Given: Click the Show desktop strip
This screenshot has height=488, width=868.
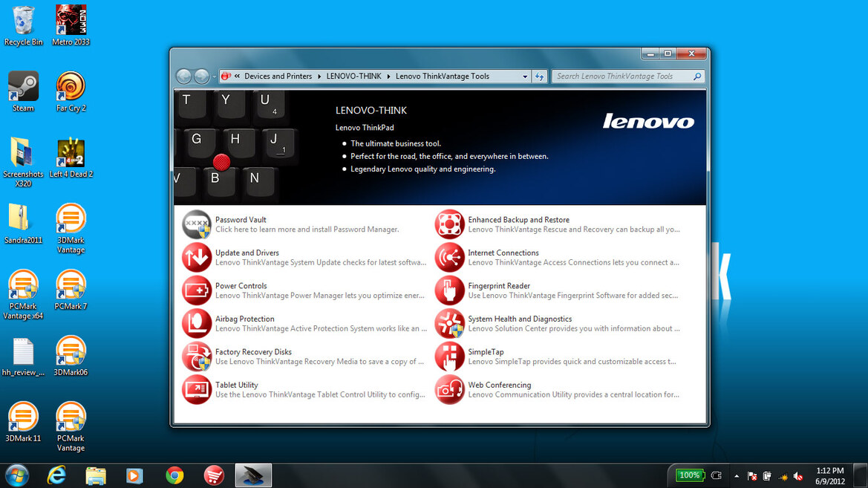Looking at the screenshot, I should (x=861, y=476).
